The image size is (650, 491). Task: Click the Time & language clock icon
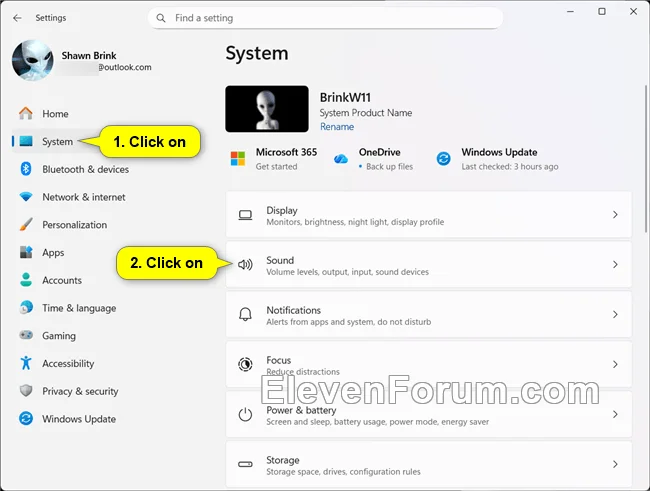[x=26, y=308]
